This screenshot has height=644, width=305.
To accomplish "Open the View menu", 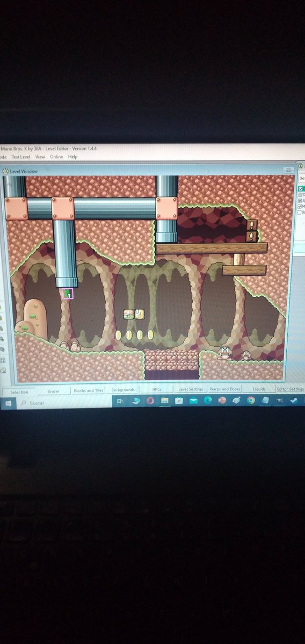I will coord(40,157).
